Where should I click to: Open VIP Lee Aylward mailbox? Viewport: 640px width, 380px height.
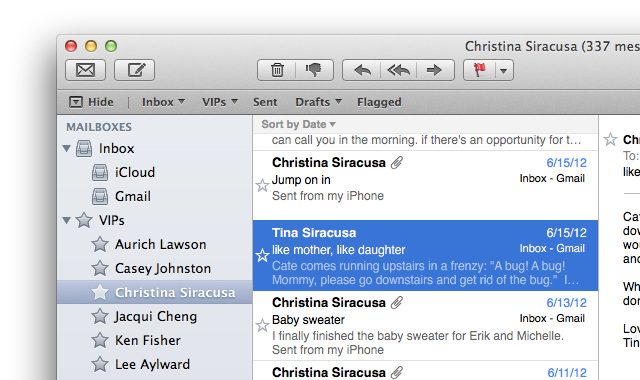155,364
